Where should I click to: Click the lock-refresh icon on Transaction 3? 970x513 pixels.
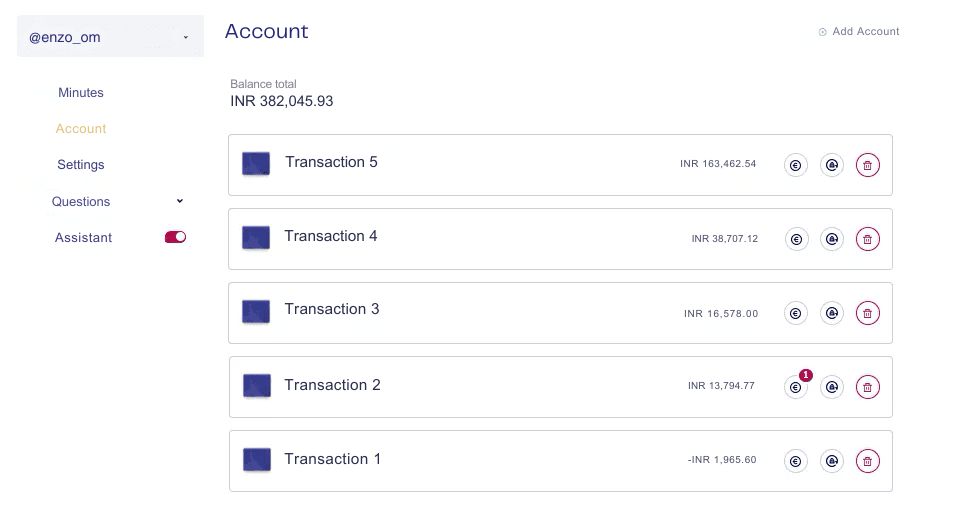pos(832,313)
